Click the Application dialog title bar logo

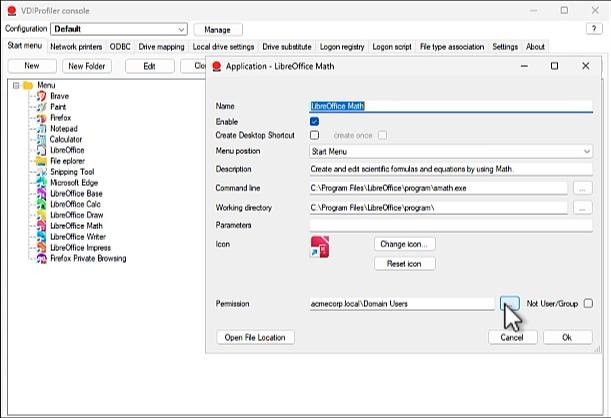217,66
